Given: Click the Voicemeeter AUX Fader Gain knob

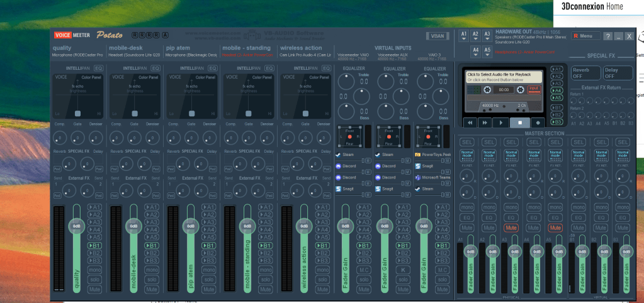Looking at the screenshot, I should pyautogui.click(x=385, y=226).
